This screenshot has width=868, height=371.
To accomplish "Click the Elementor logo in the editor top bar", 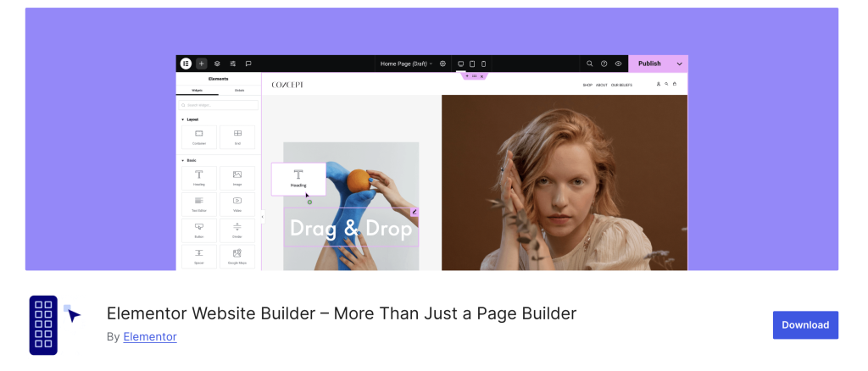I will click(x=186, y=64).
